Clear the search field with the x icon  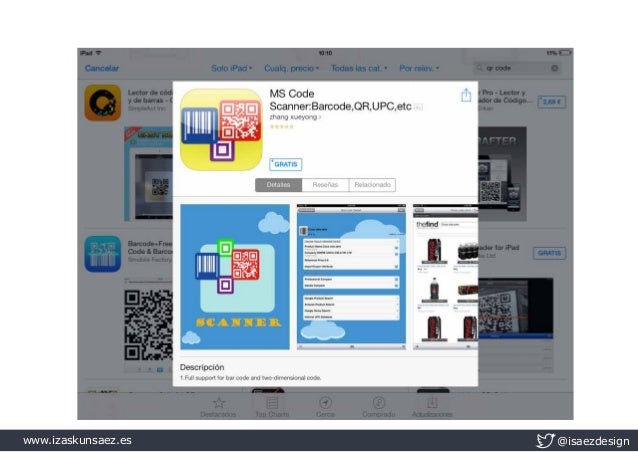555,68
